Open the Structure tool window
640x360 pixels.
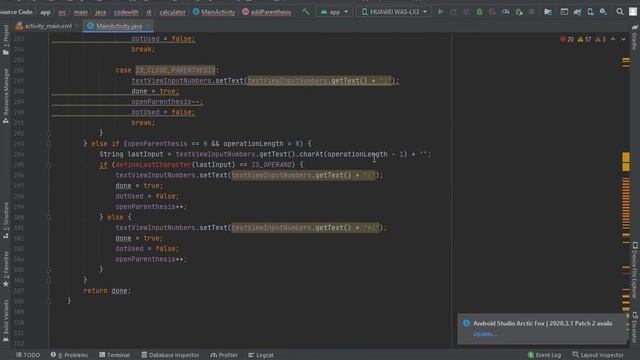(5, 220)
